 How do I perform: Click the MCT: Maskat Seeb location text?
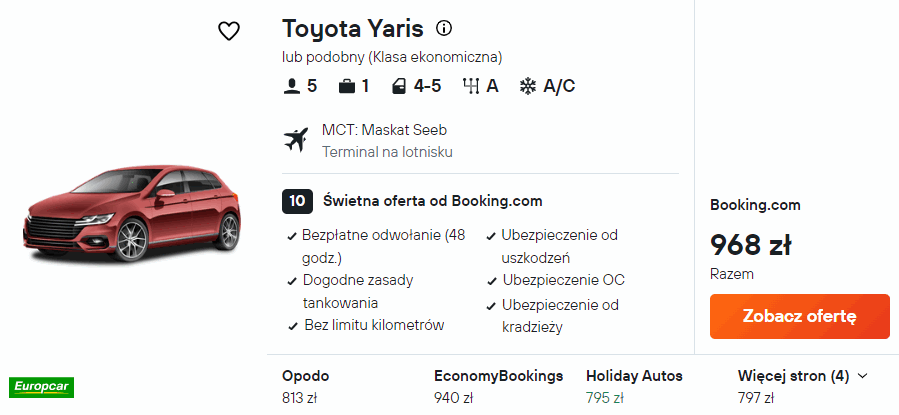click(384, 130)
